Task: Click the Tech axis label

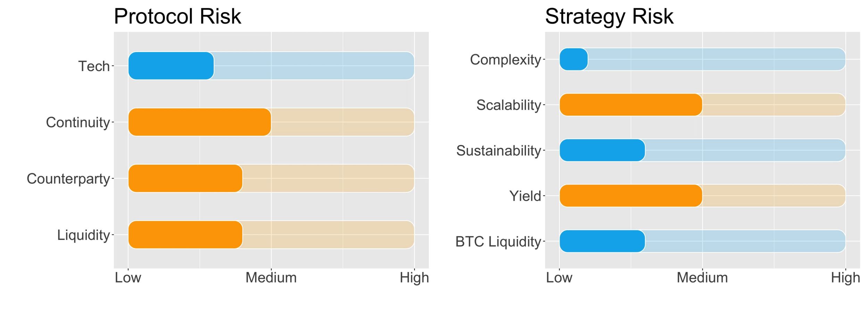Action: click(94, 66)
